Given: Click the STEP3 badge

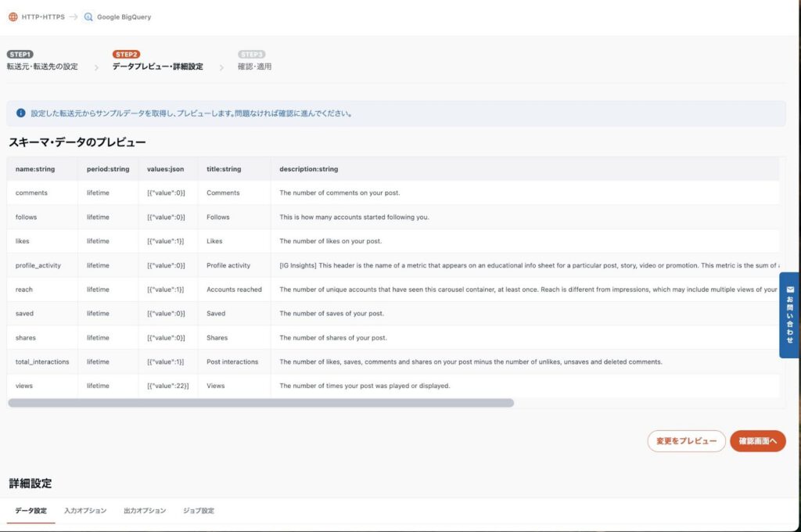Looking at the screenshot, I should 251,54.
